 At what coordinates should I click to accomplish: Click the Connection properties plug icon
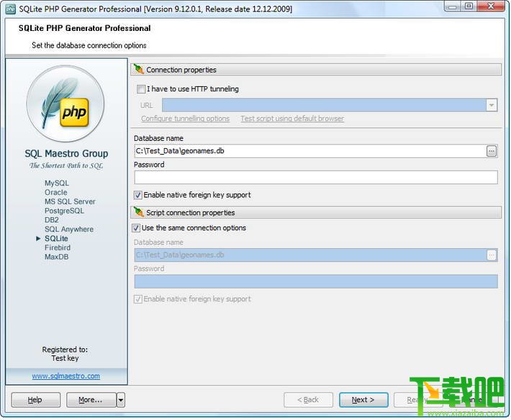pos(139,69)
